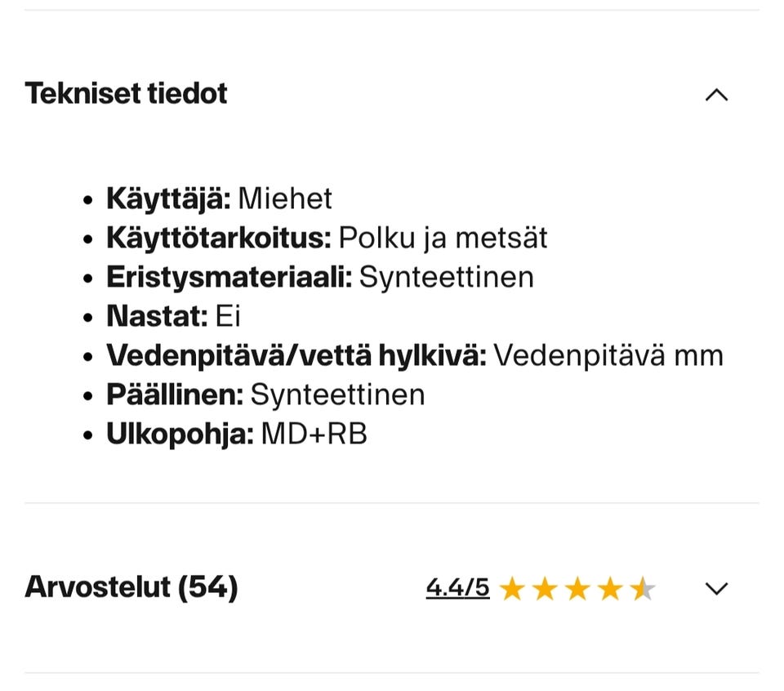This screenshot has width=784, height=691.
Task: Select the fourth gold star
Action: pyautogui.click(x=609, y=589)
